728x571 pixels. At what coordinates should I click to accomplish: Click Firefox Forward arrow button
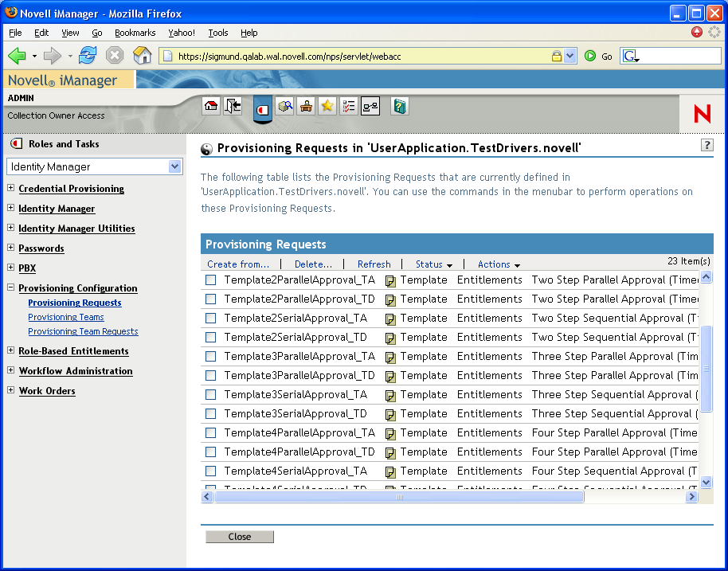(x=53, y=57)
